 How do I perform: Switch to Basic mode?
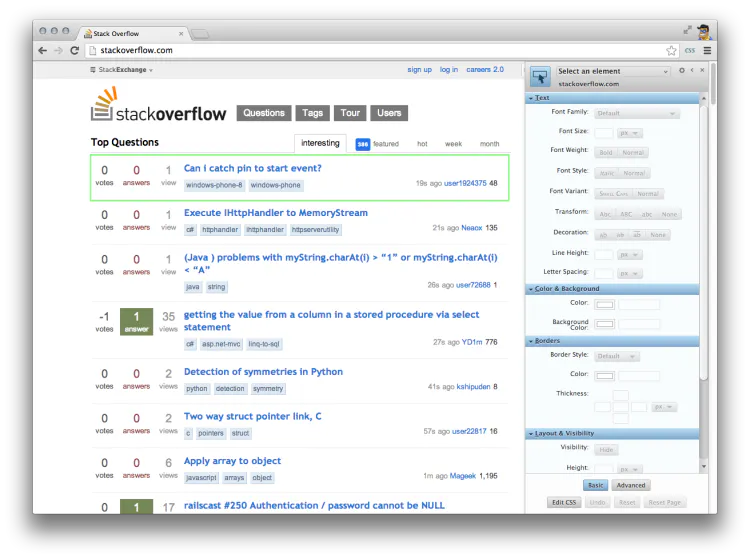pyautogui.click(x=596, y=485)
